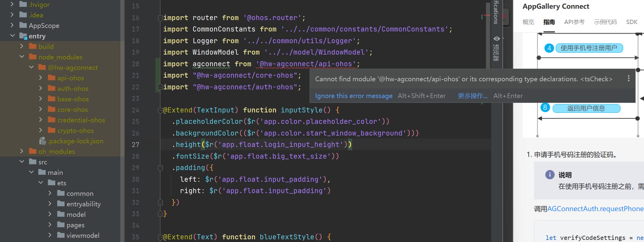
Task: Click the auth-ohos folder icon
Action: pyautogui.click(x=52, y=88)
